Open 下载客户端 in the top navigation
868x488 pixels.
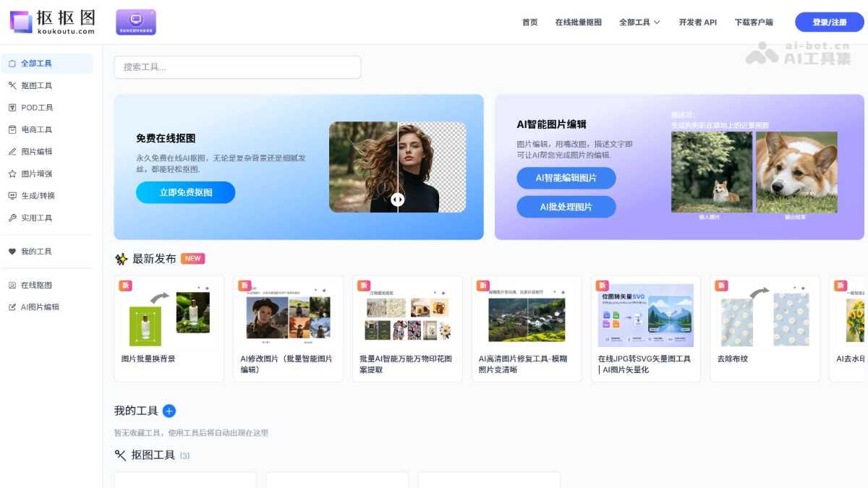click(754, 22)
